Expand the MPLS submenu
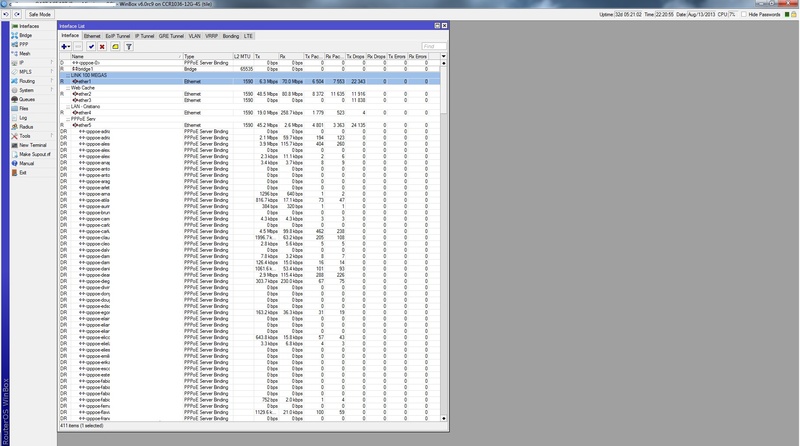The width and height of the screenshot is (800, 446). pyautogui.click(x=33, y=72)
